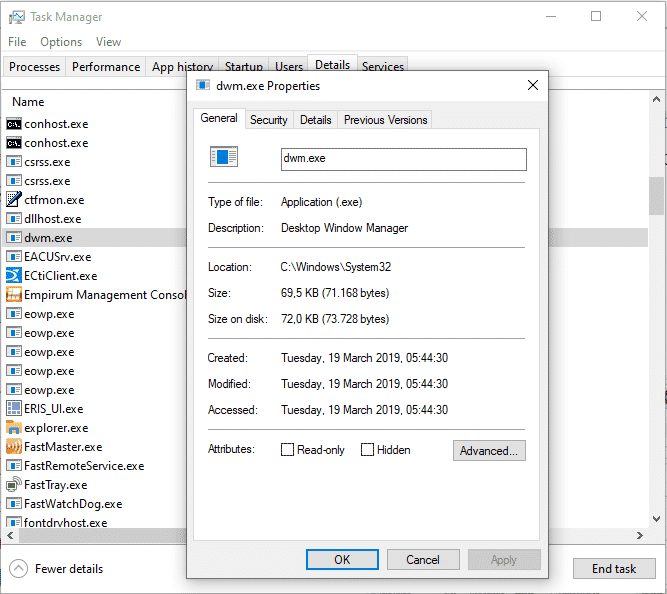
Task: Click the dwm.exe file name field
Action: 403,159
